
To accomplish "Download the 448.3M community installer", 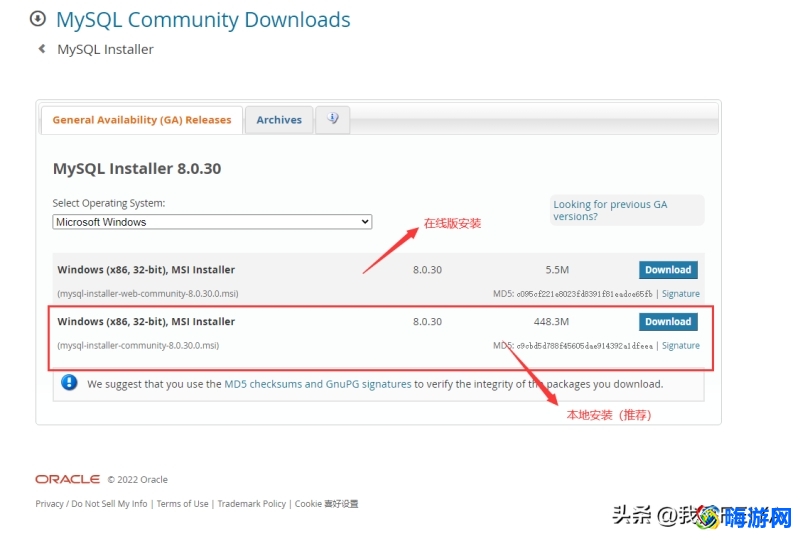I will click(x=668, y=322).
